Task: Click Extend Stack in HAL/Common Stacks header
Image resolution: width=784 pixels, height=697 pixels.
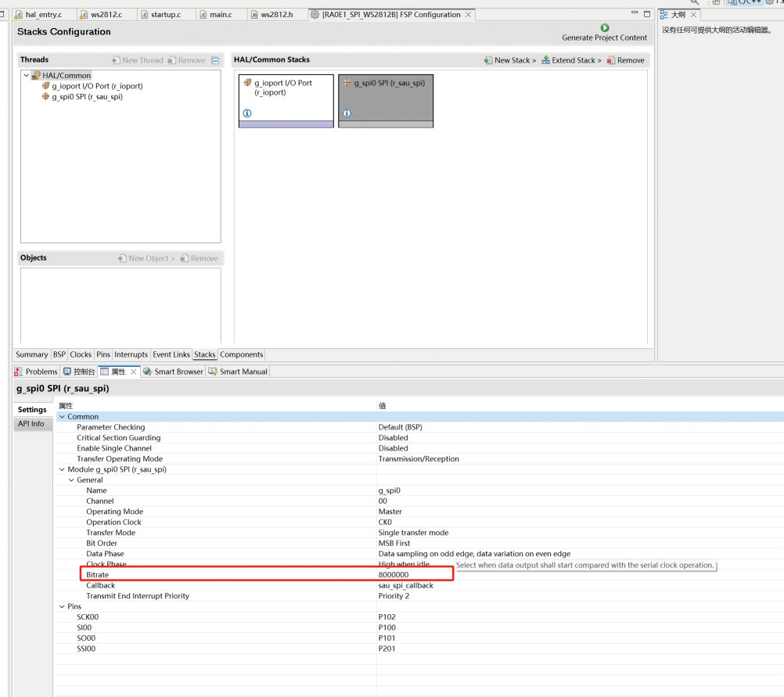Action: (x=571, y=60)
